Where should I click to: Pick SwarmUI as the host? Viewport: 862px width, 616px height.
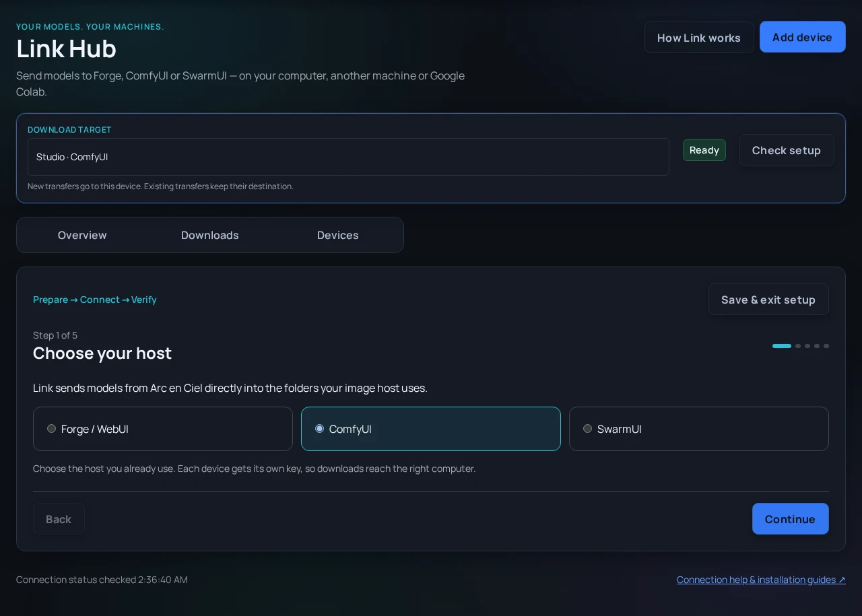[699, 429]
